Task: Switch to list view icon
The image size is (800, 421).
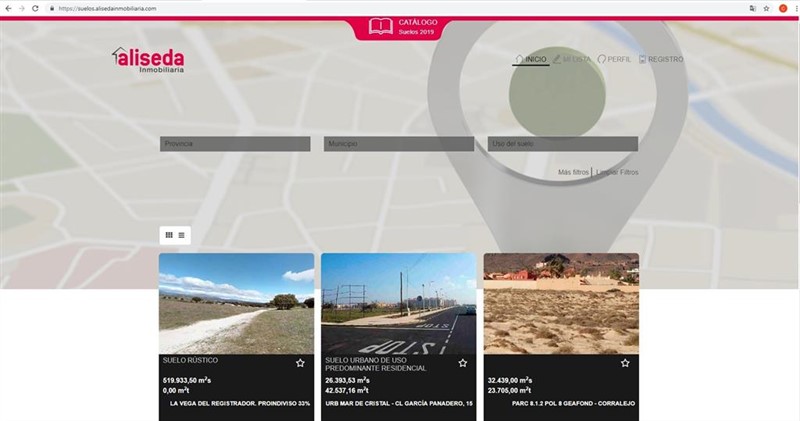Action: [181, 235]
